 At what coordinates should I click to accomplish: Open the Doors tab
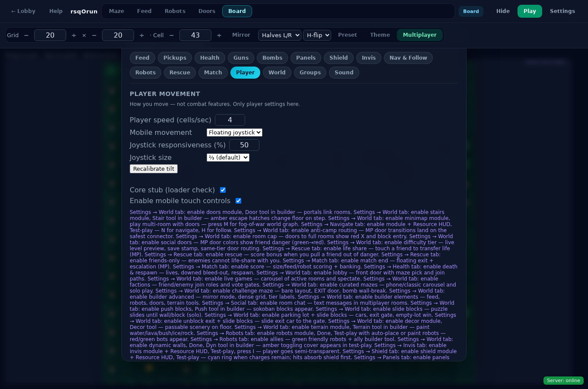point(207,11)
